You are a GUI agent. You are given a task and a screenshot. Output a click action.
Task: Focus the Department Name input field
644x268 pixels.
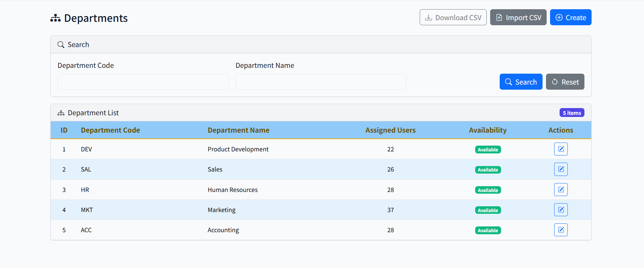click(321, 82)
